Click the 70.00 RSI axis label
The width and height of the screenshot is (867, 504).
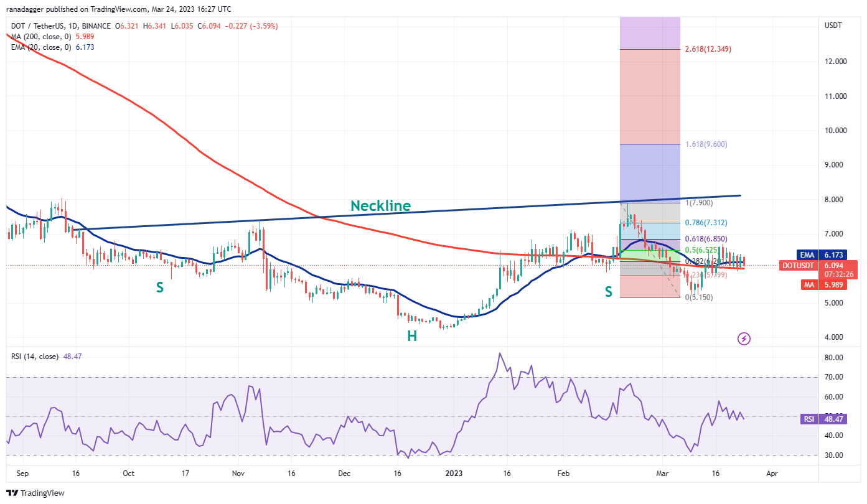[x=835, y=377]
